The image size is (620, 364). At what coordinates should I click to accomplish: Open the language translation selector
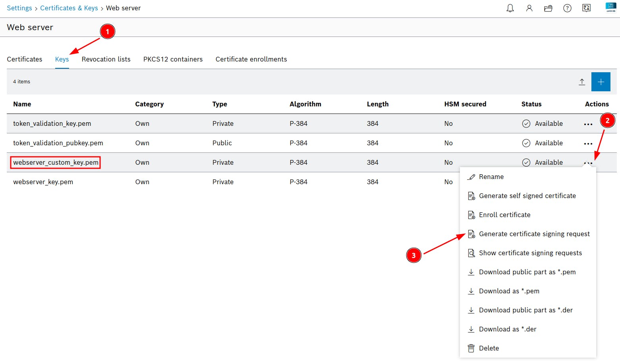tap(586, 8)
